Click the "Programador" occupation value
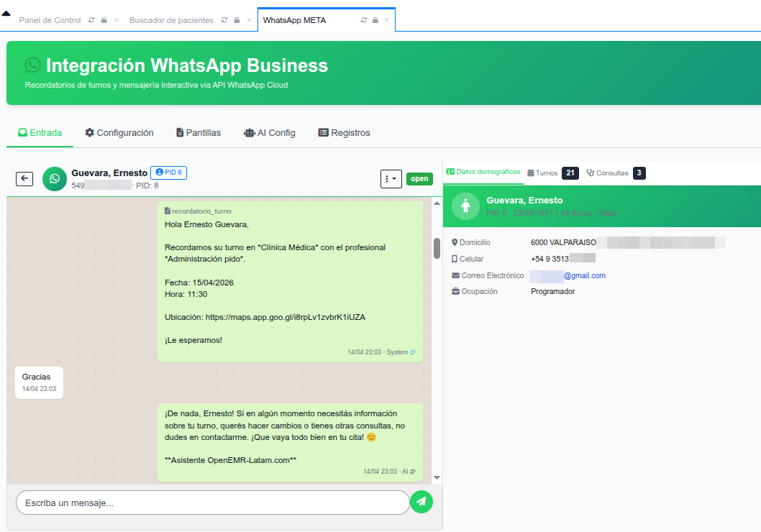Screen dimensions: 761x532 553,291
